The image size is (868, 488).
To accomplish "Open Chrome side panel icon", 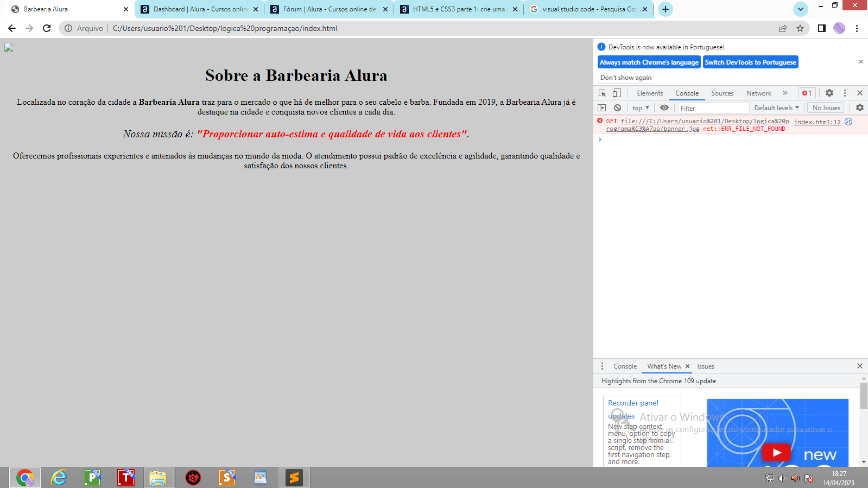I will [x=822, y=28].
